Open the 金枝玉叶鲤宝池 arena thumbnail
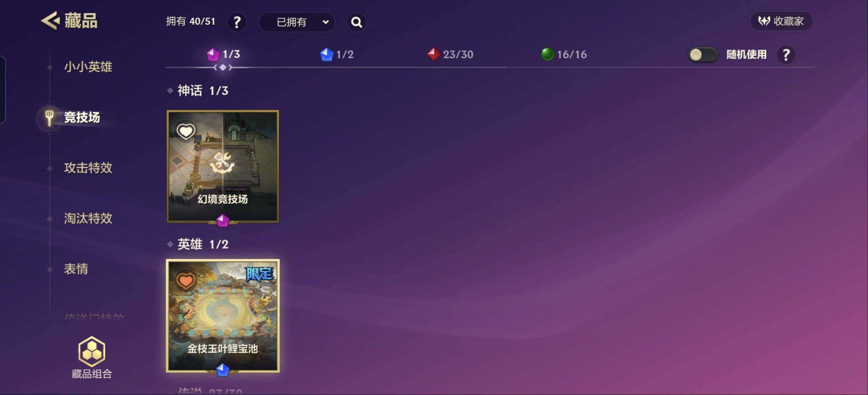The height and width of the screenshot is (395, 868). 223,316
